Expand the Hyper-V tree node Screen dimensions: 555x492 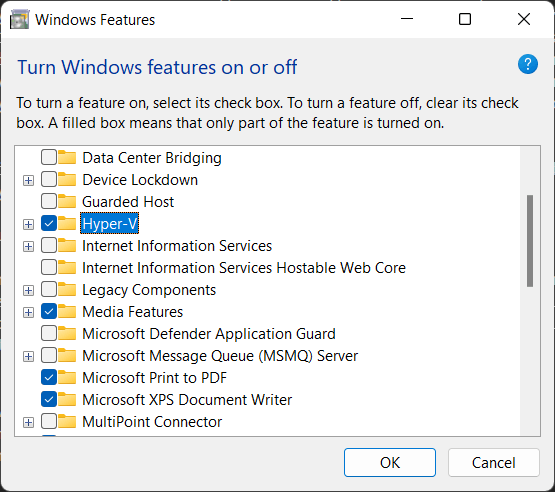tap(28, 224)
